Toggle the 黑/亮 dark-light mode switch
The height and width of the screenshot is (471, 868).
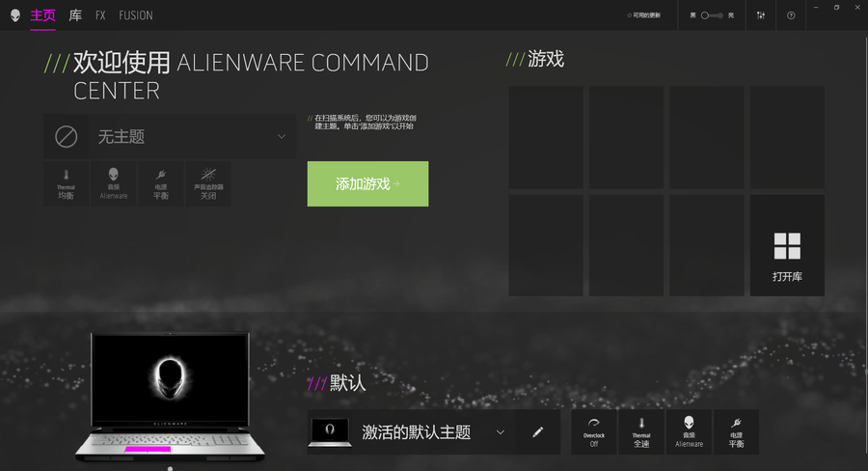pos(711,15)
